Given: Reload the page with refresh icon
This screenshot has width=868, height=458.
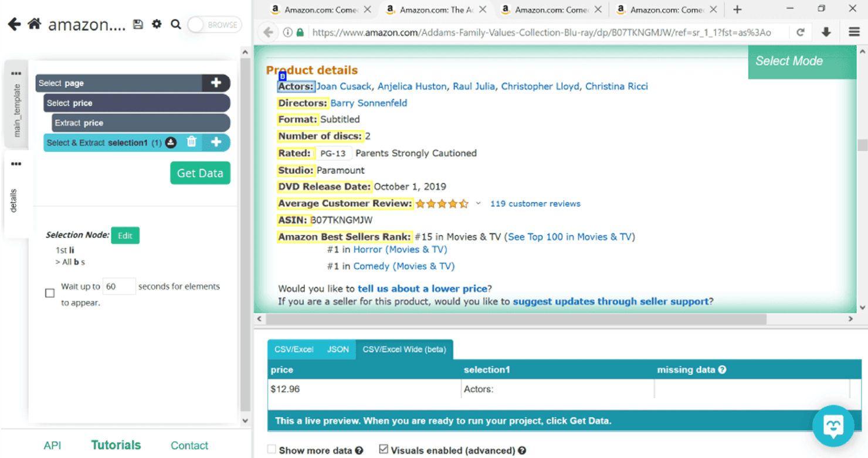Looking at the screenshot, I should [801, 32].
